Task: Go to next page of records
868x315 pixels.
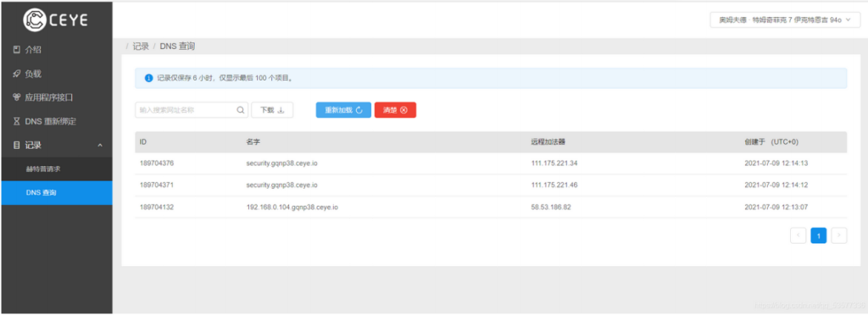Action: [x=838, y=235]
